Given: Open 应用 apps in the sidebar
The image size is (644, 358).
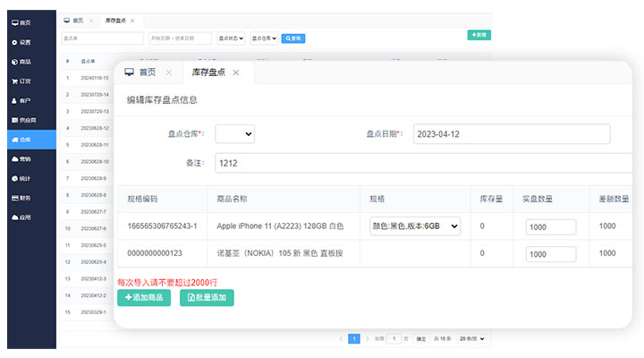Looking at the screenshot, I should (25, 217).
